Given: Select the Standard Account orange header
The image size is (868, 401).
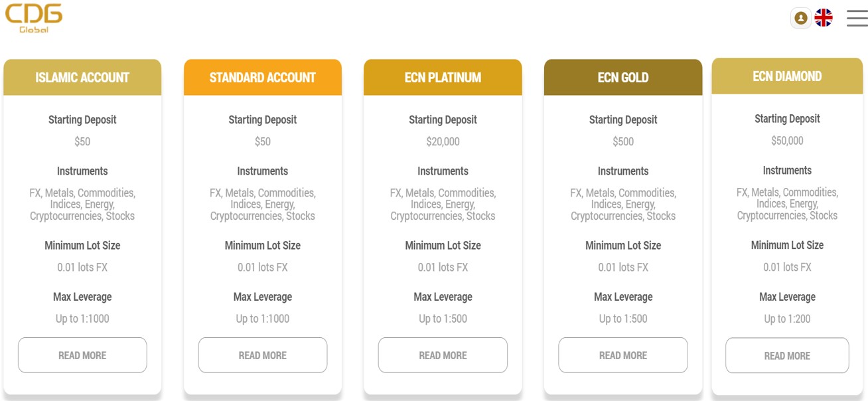Looking at the screenshot, I should [263, 78].
